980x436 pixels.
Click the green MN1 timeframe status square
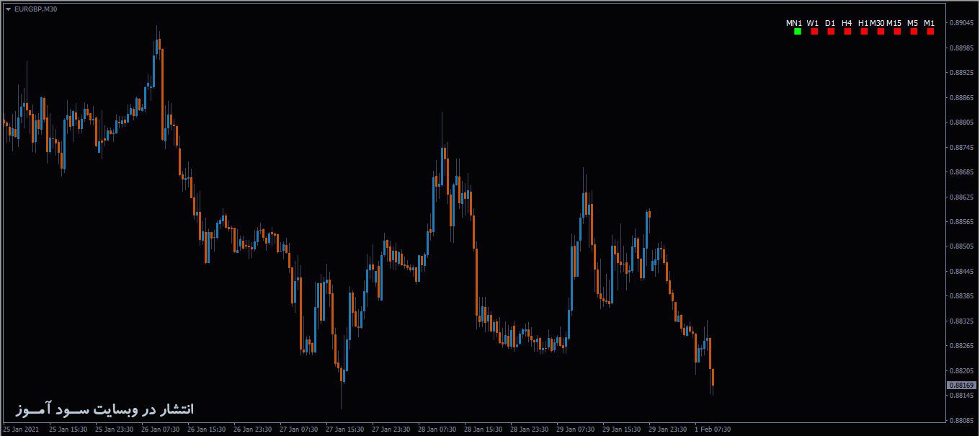[x=798, y=31]
